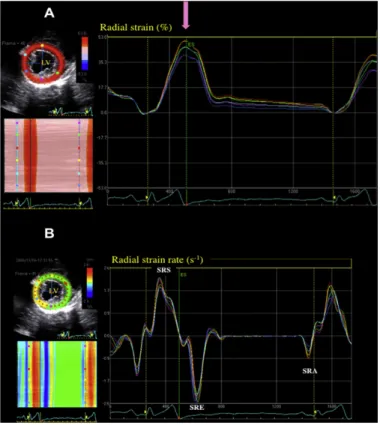
Task: Click the ECG strip under panel B M-mode
Action: (x=57, y=416)
